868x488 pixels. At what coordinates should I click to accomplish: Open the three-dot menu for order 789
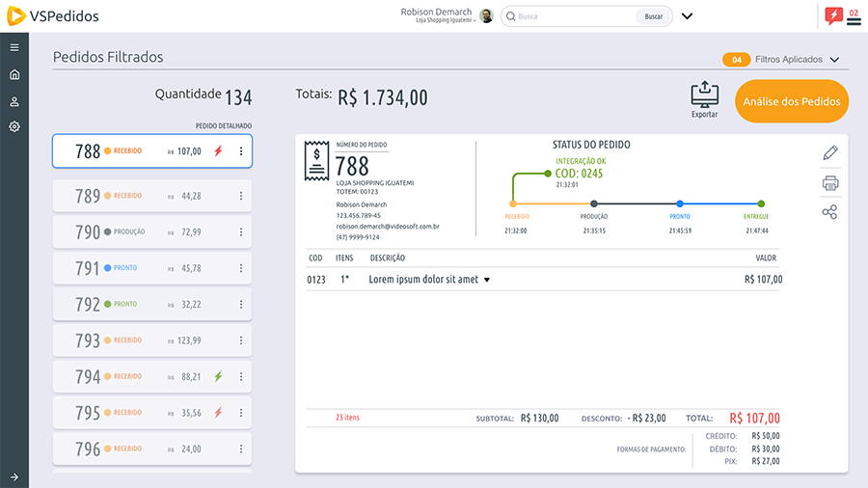point(241,196)
